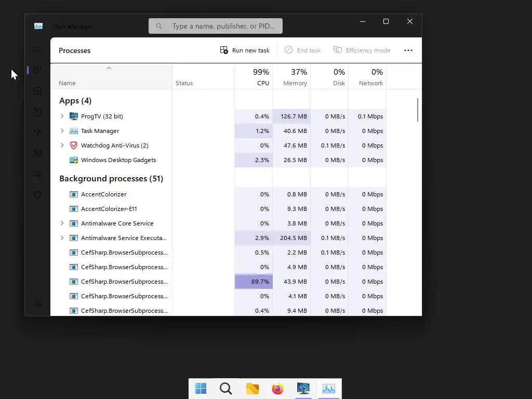Open the three-dot more options menu

(408, 50)
